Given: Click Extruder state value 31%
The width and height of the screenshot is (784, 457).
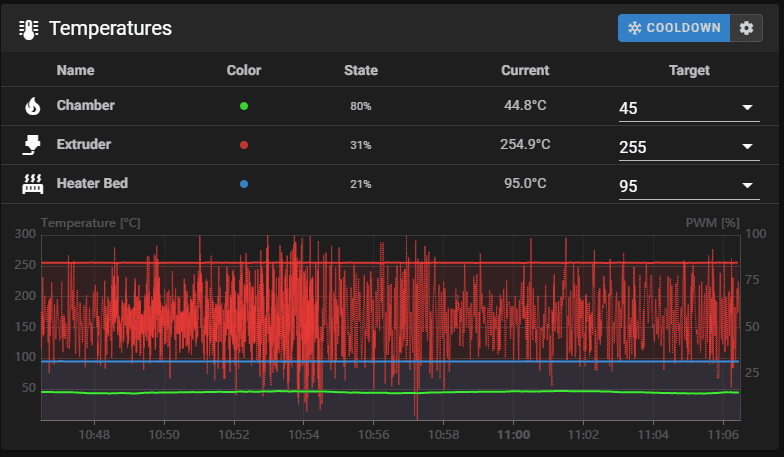Looking at the screenshot, I should (360, 145).
